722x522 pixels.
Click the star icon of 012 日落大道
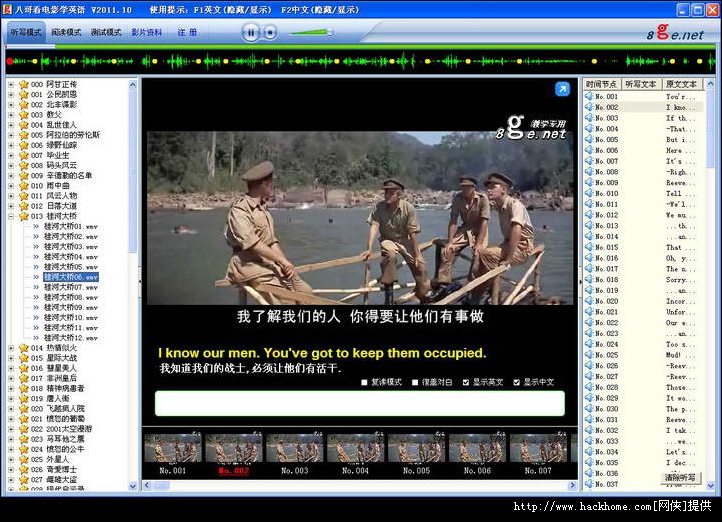23,206
